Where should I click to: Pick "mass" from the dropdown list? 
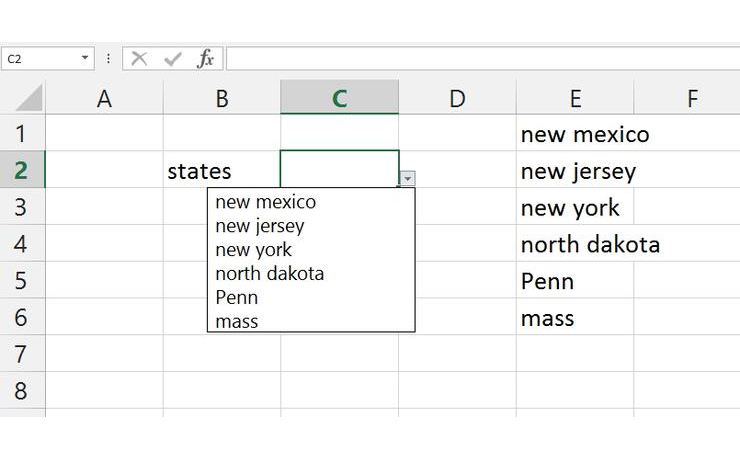coord(237,321)
